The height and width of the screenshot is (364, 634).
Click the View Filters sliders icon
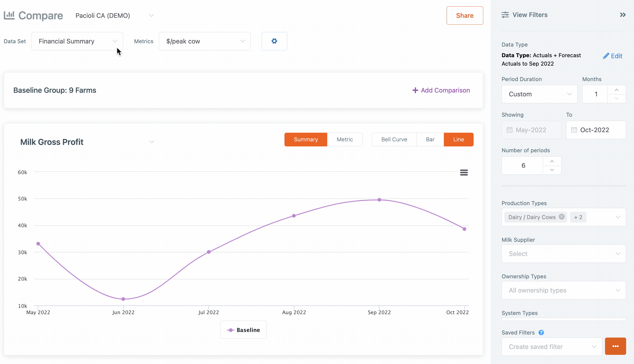505,15
